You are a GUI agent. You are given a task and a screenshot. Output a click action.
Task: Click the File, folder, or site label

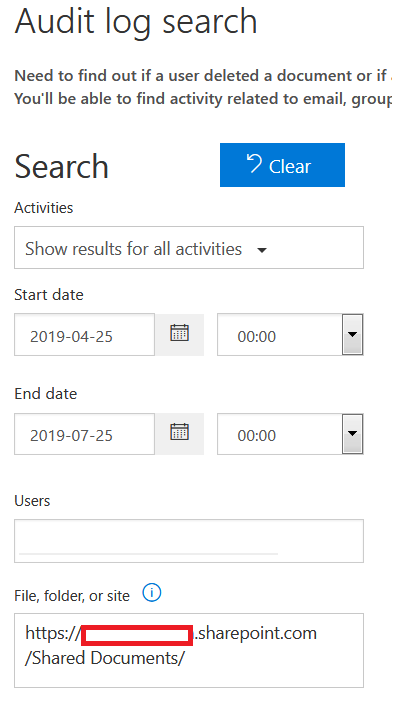point(72,595)
